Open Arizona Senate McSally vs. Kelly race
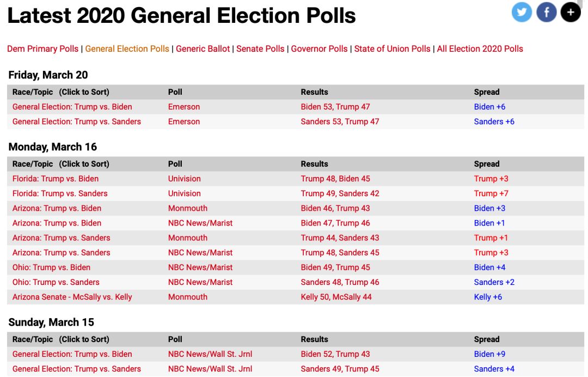Viewport: 588px width, 377px height. [x=72, y=297]
